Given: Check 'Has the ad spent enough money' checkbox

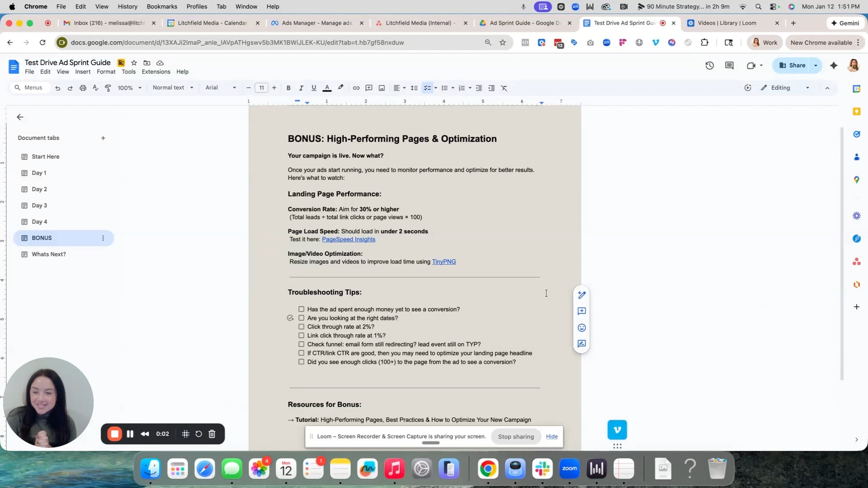Looking at the screenshot, I should pyautogui.click(x=301, y=310).
